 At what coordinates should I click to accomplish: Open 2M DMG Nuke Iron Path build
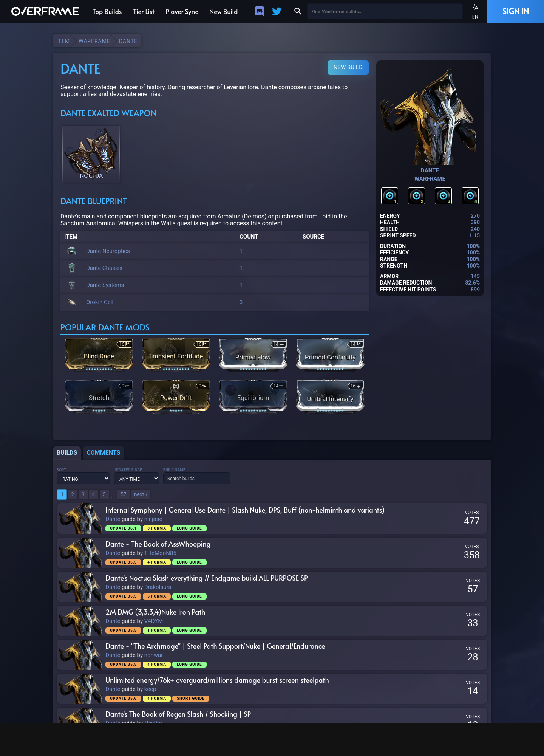[155, 612]
